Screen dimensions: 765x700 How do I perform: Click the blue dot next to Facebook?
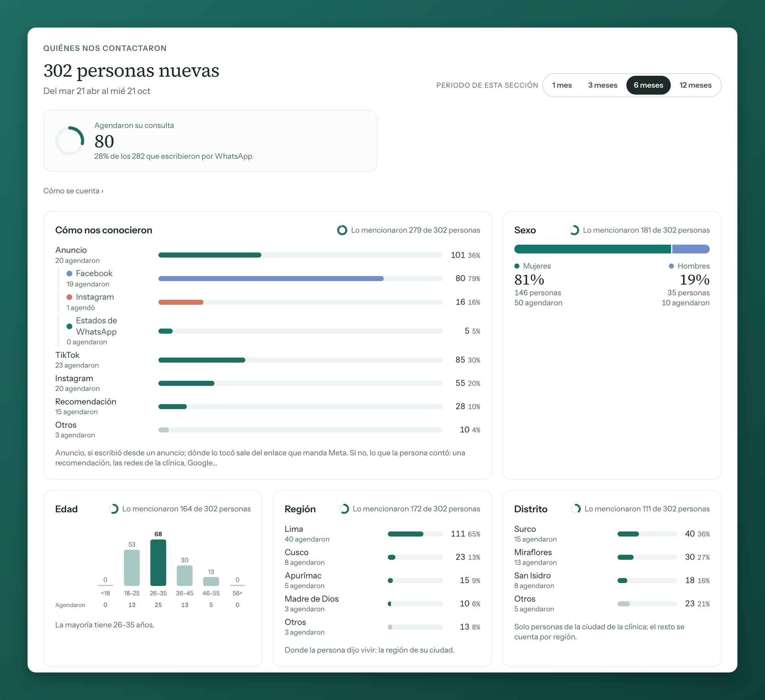(x=69, y=273)
